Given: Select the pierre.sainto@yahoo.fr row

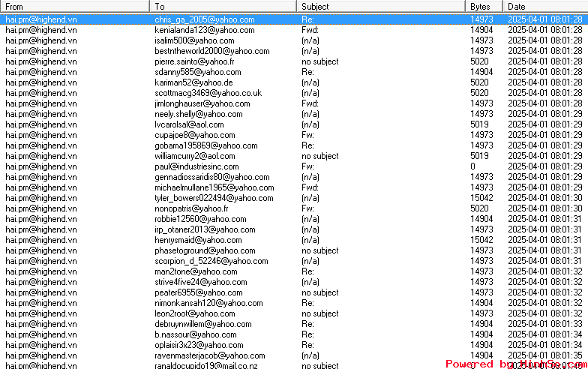Looking at the screenshot, I should (x=294, y=61).
